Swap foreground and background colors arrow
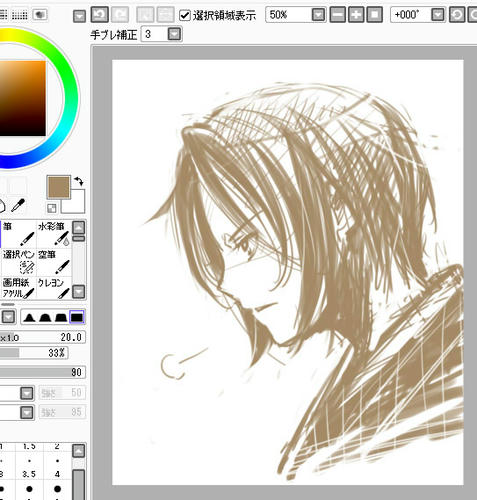The image size is (477, 500). (x=79, y=181)
